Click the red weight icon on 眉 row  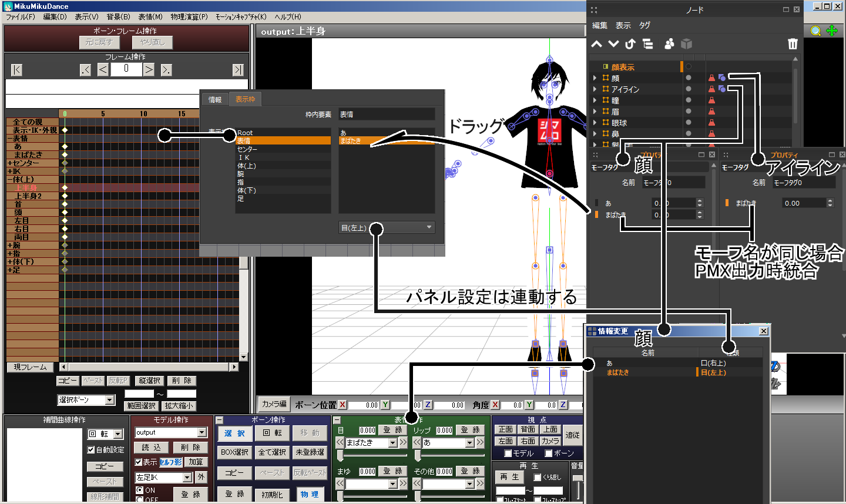pos(711,111)
